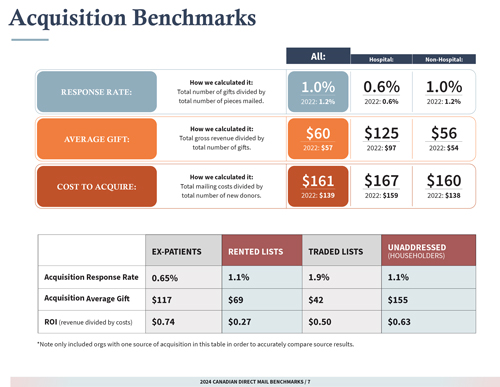Click the Unaddressed Householders column header
The height and width of the screenshot is (387, 500).
pyautogui.click(x=429, y=250)
